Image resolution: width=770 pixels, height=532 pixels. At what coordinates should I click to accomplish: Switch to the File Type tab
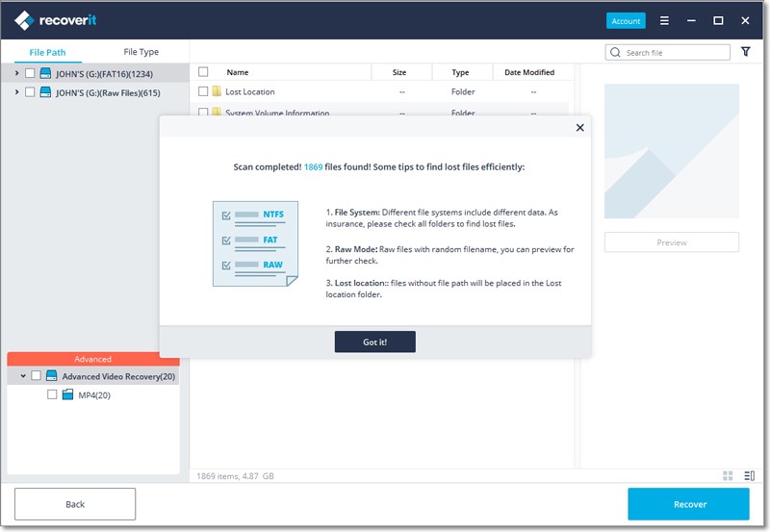point(141,52)
